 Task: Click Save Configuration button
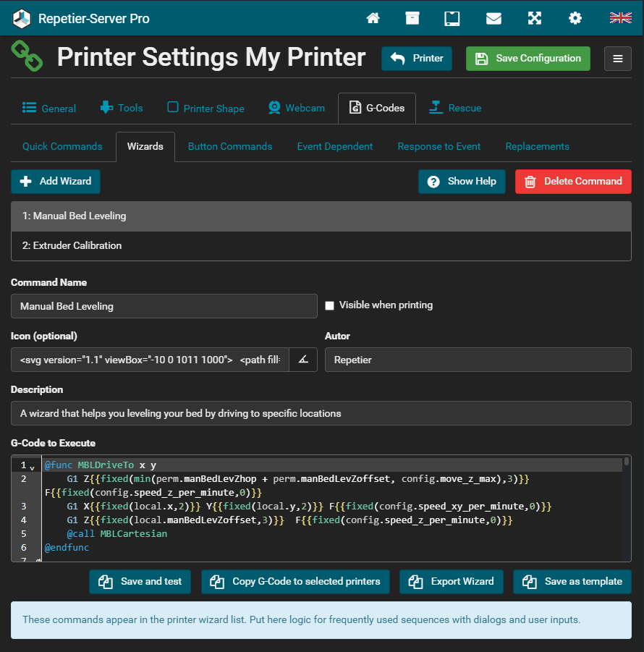click(528, 59)
